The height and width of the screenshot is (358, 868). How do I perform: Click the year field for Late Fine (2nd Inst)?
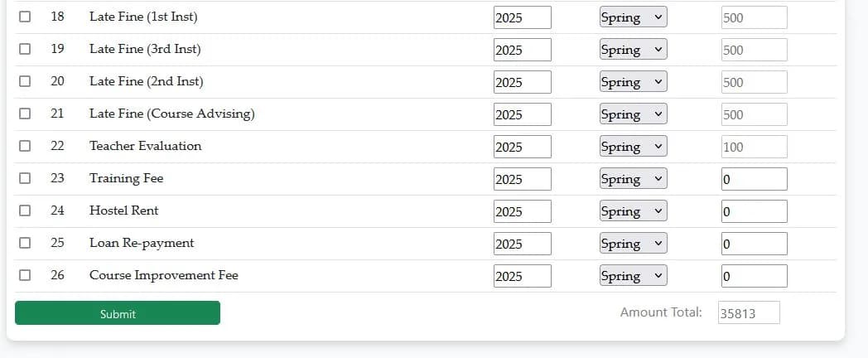[x=522, y=82]
